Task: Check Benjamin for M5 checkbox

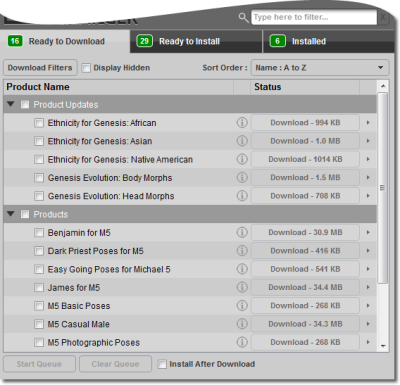Action: click(39, 233)
